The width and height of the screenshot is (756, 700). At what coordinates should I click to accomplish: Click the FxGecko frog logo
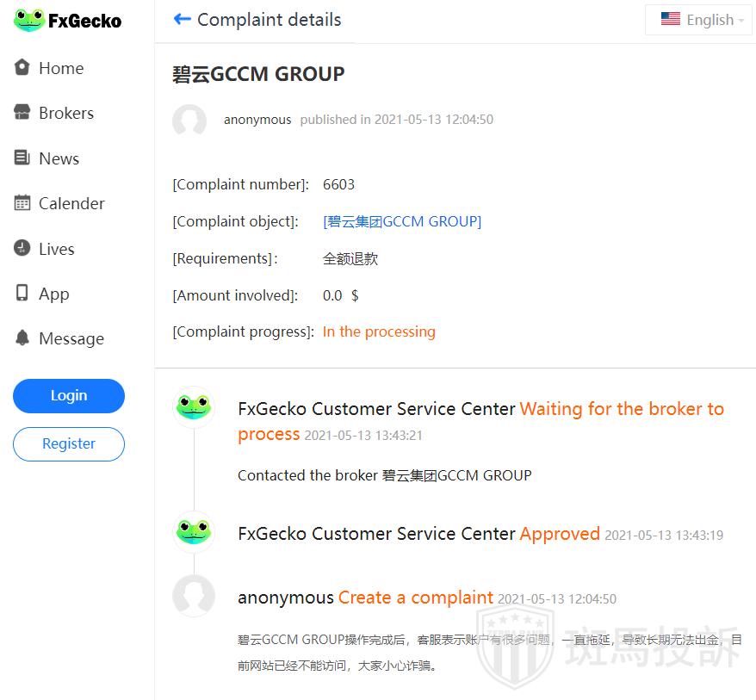(x=28, y=21)
